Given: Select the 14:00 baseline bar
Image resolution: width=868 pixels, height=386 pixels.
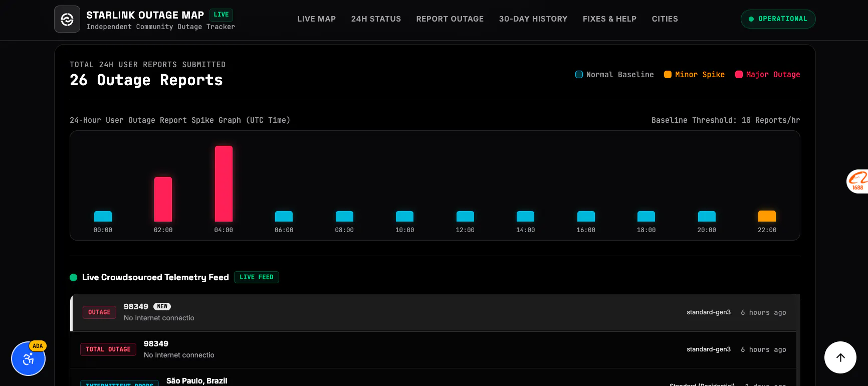Looking at the screenshot, I should [525, 216].
